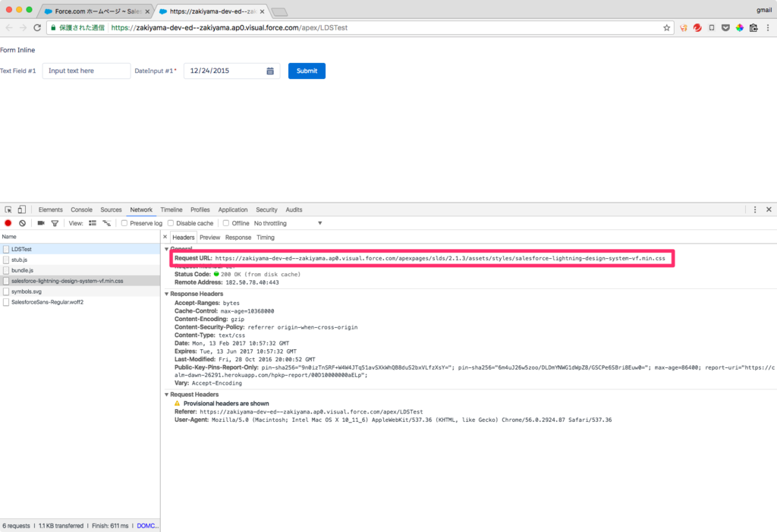Collapse the General section
777x532 pixels.
166,249
